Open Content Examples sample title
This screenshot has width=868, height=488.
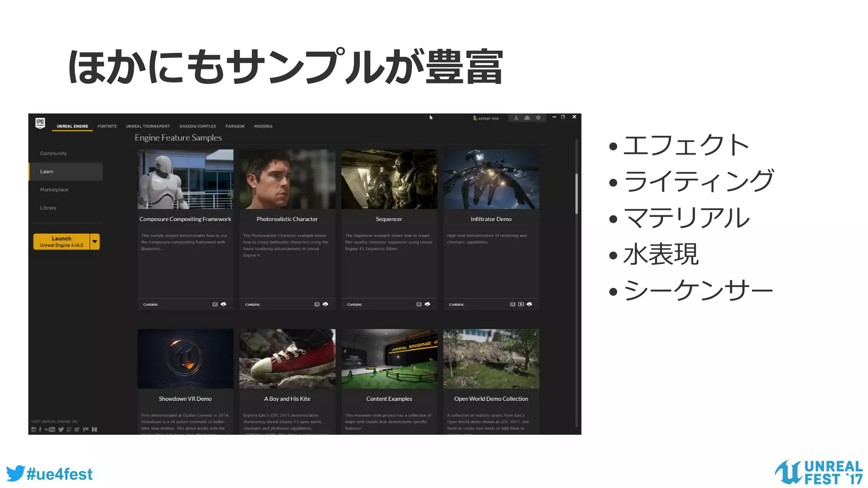389,399
